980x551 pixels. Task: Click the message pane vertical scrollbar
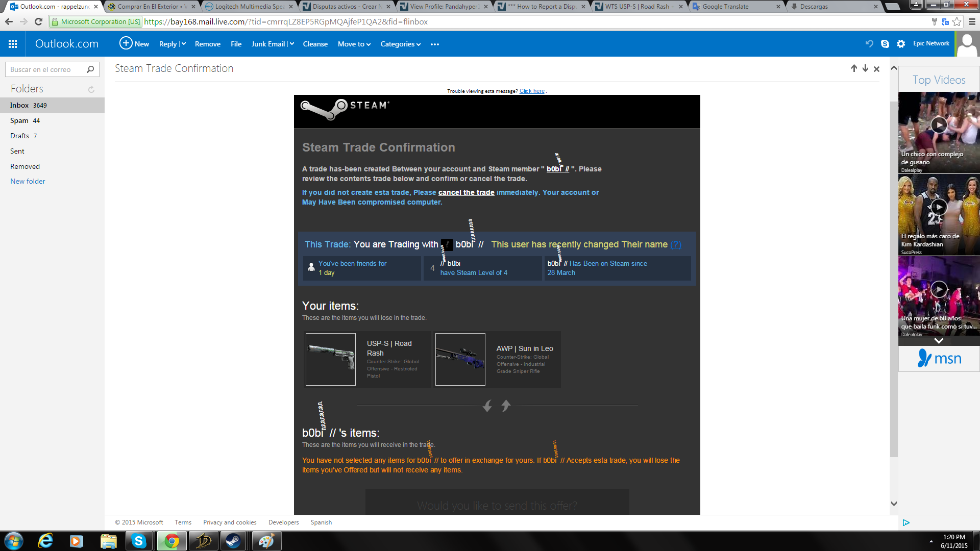tap(894, 280)
